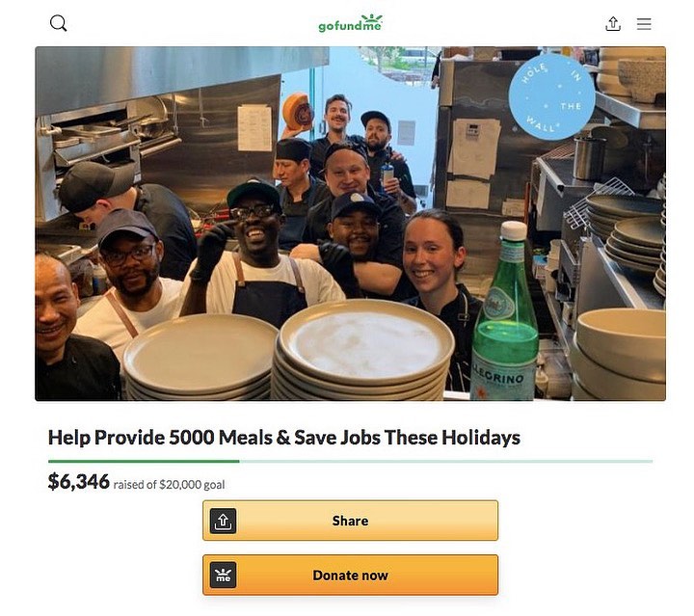Click the unfilled part of progress bar
The image size is (694, 616).
click(446, 461)
